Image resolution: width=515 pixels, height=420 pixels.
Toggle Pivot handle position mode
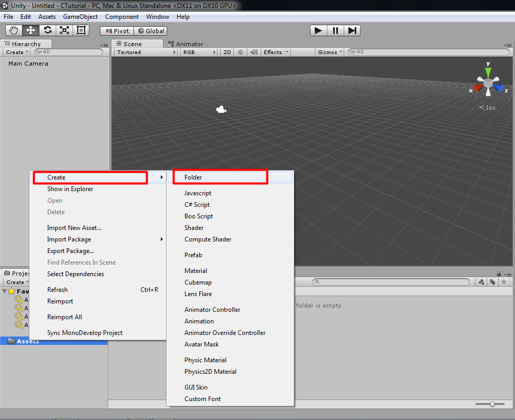coord(116,30)
